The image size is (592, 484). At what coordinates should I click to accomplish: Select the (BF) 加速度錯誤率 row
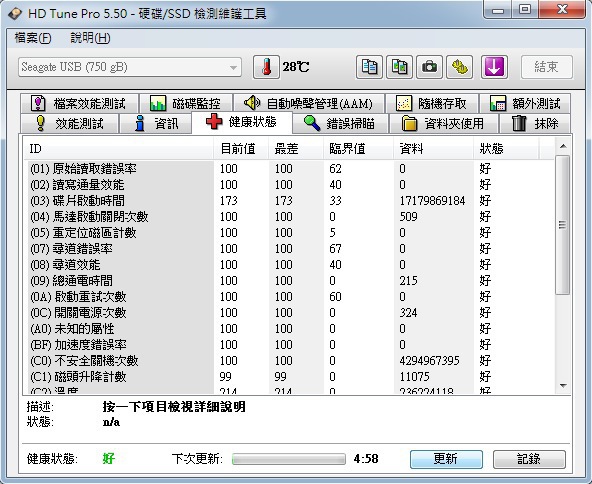[290, 345]
